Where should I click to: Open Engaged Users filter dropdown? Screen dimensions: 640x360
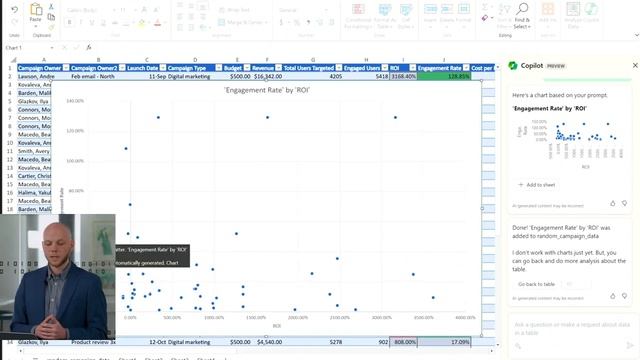pos(385,68)
